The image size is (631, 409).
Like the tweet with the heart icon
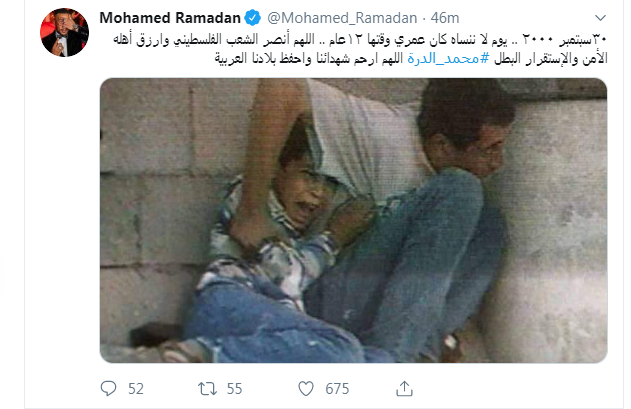[x=306, y=389]
